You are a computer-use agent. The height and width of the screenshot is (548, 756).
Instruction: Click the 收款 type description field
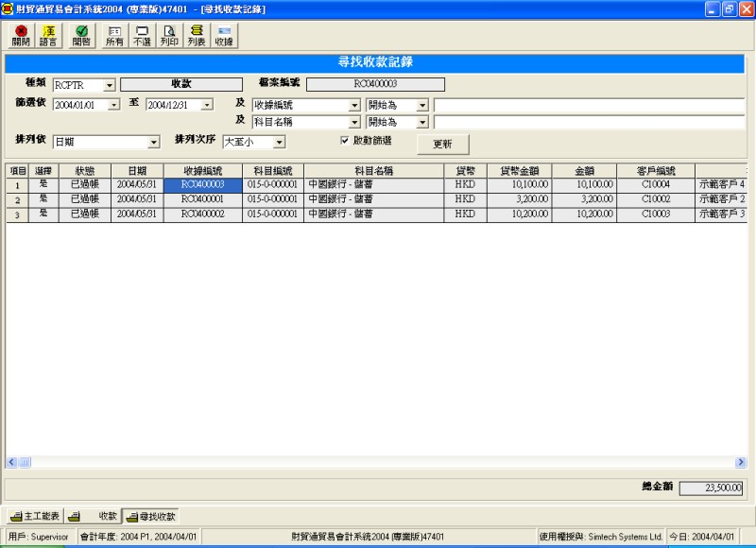pyautogui.click(x=181, y=84)
